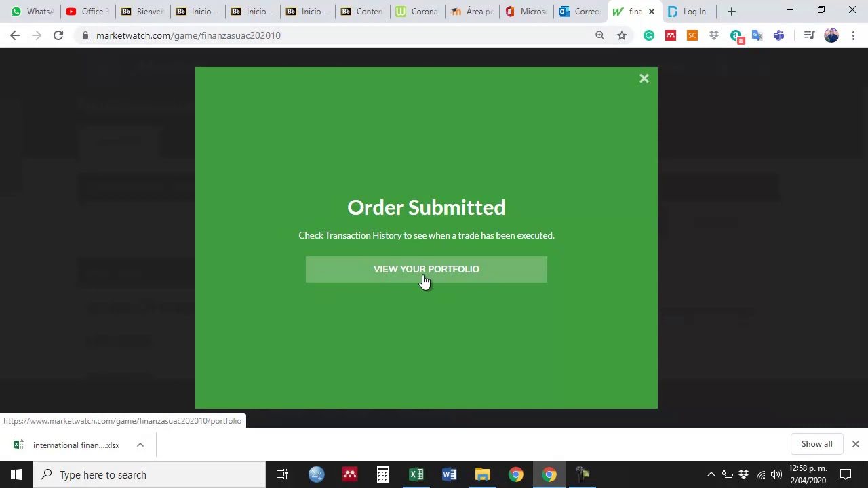Open a new browser tab
The width and height of the screenshot is (868, 488).
coord(732,12)
